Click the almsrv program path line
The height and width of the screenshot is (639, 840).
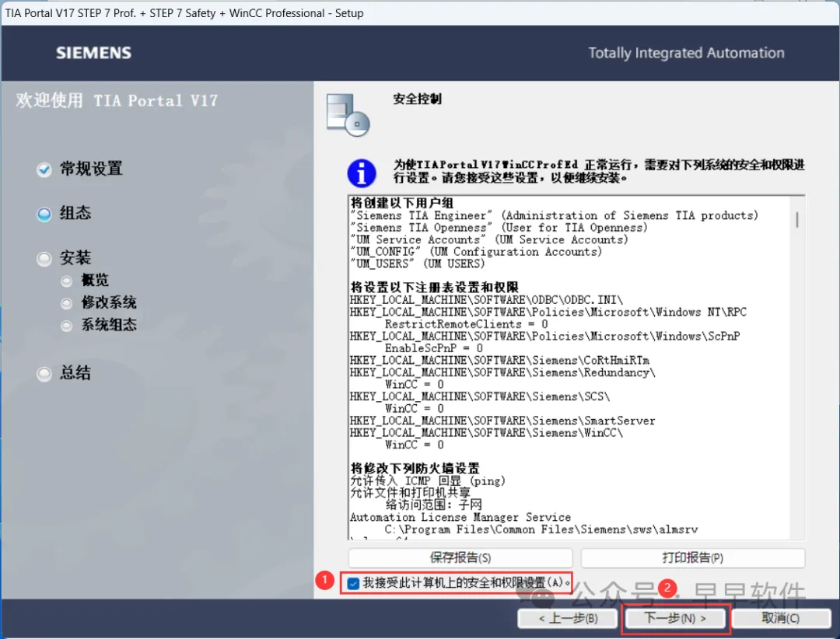pyautogui.click(x=541, y=529)
